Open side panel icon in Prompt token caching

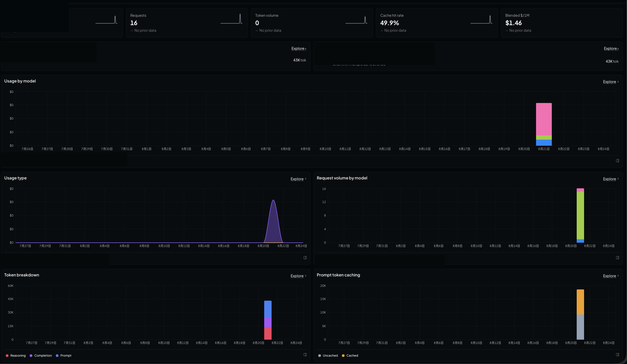click(x=618, y=355)
